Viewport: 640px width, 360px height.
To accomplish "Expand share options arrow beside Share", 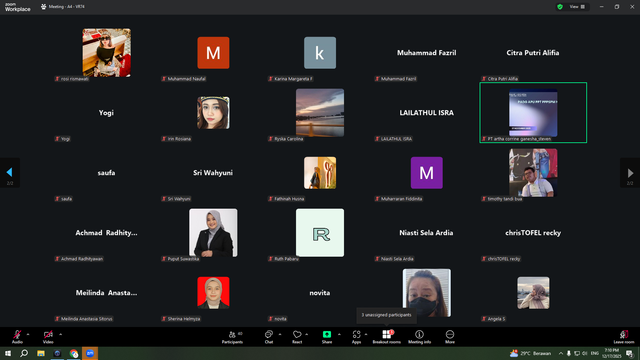I will pyautogui.click(x=339, y=335).
